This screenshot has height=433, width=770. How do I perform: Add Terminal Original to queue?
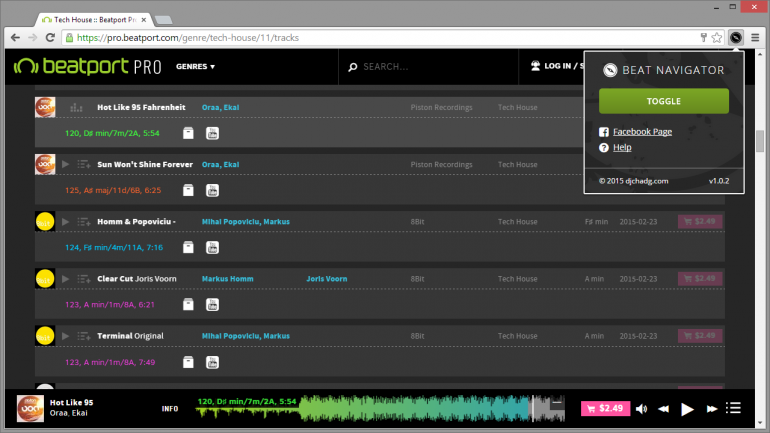coord(83,336)
